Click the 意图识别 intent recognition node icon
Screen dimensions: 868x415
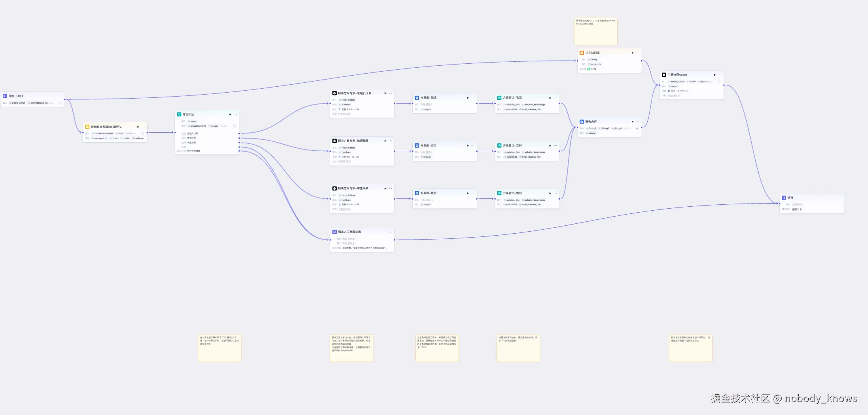coord(179,114)
